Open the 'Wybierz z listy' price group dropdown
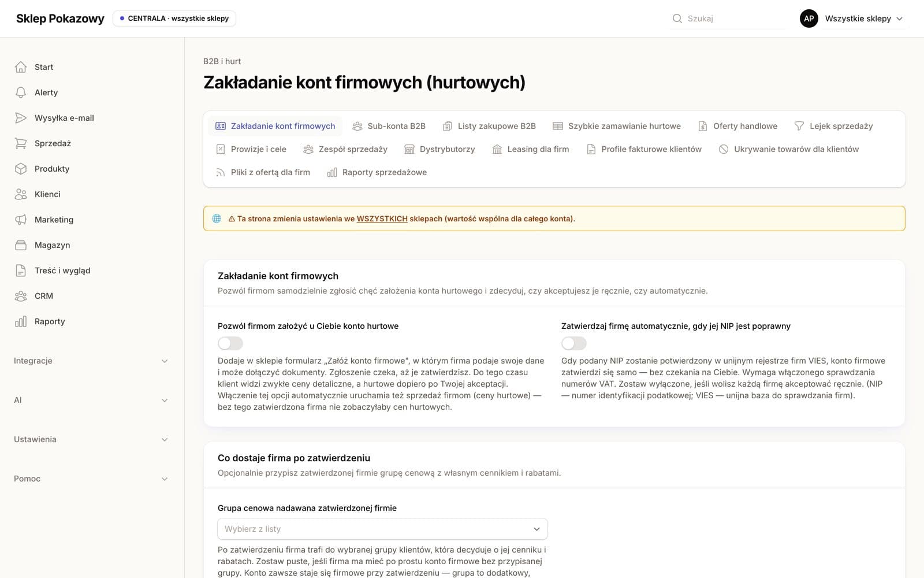Viewport: 924px width, 578px height. pyautogui.click(x=382, y=529)
